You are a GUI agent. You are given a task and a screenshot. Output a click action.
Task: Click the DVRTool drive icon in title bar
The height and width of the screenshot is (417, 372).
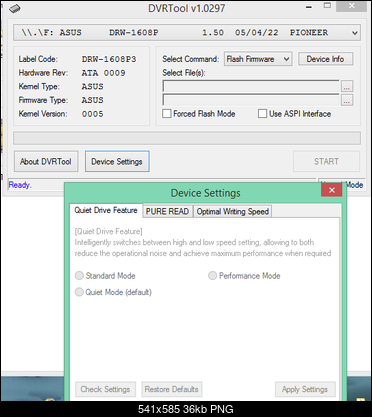(14, 9)
